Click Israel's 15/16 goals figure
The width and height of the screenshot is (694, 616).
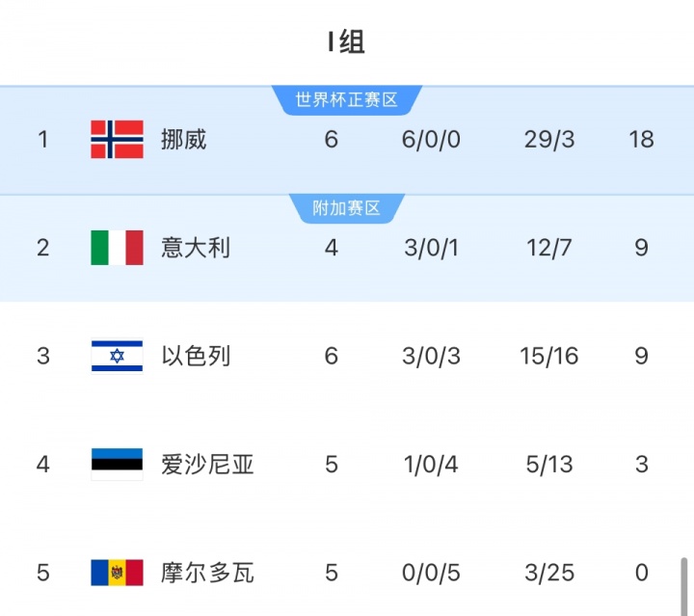549,356
